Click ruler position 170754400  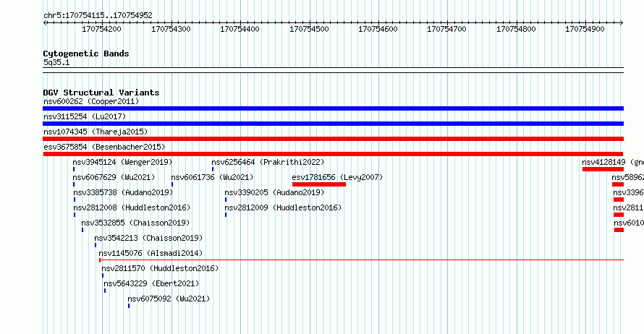coord(240,29)
